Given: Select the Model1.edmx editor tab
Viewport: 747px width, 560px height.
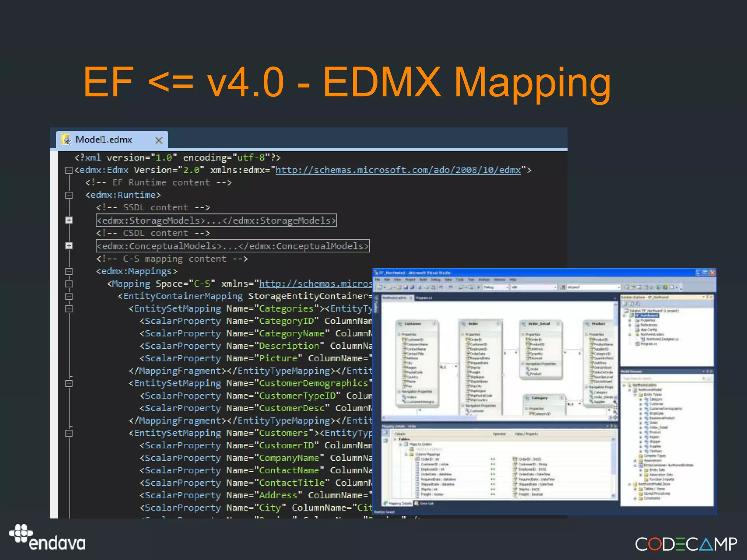Looking at the screenshot, I should coord(112,140).
